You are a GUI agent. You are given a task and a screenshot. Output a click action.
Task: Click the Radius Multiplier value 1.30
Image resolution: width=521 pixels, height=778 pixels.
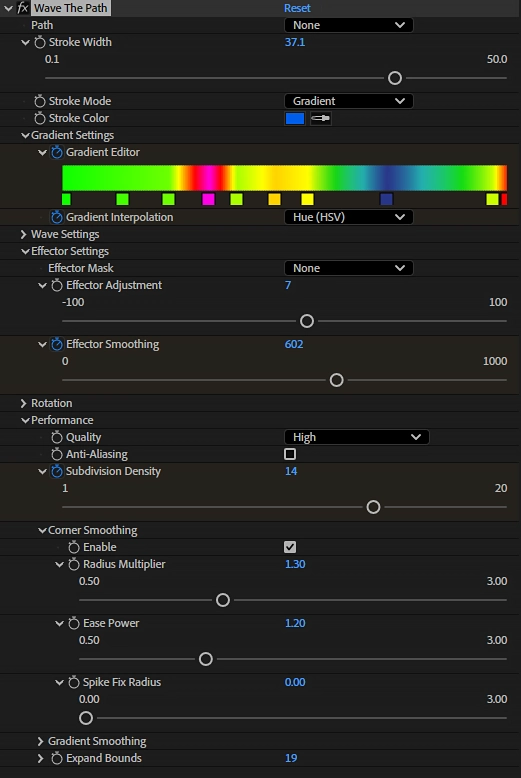click(x=295, y=564)
